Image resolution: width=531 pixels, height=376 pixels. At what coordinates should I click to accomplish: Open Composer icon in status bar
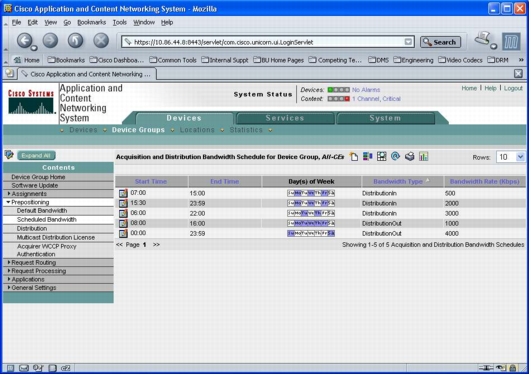tap(38, 368)
